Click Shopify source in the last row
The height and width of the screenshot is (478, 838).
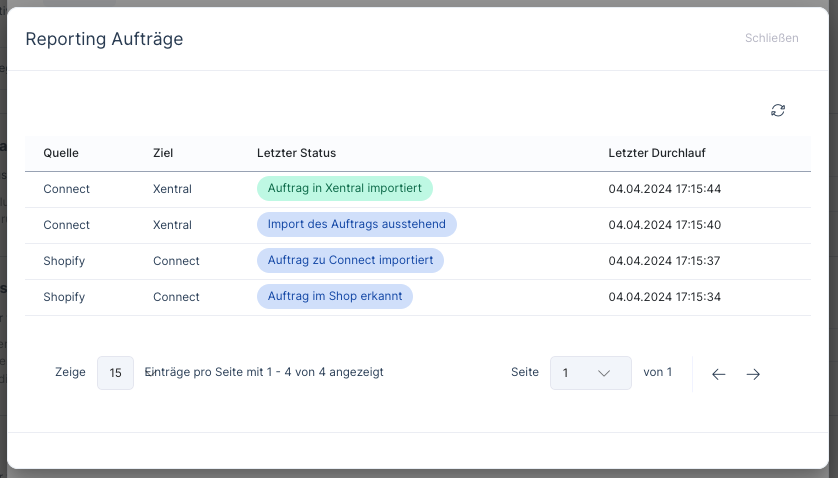[64, 297]
